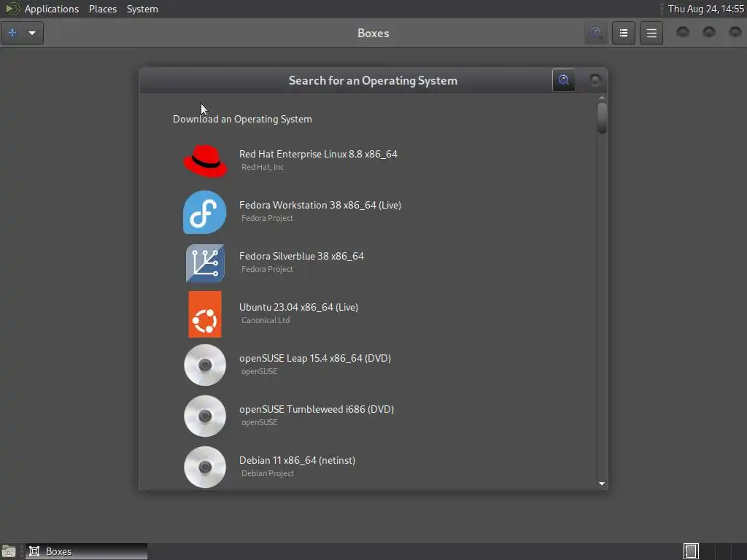747x560 pixels.
Task: Click the disc icon for openSUSE Leap
Action: pos(205,365)
